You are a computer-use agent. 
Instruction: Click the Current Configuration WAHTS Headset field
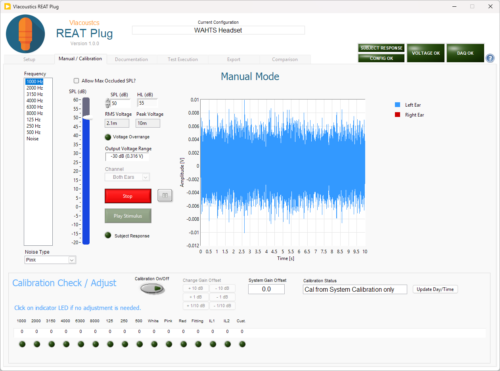[218, 30]
